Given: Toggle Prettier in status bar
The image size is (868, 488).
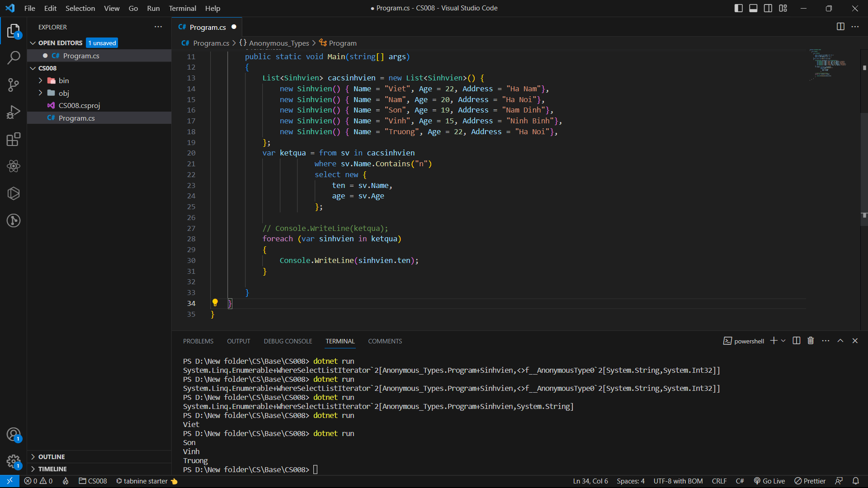Looking at the screenshot, I should (810, 481).
